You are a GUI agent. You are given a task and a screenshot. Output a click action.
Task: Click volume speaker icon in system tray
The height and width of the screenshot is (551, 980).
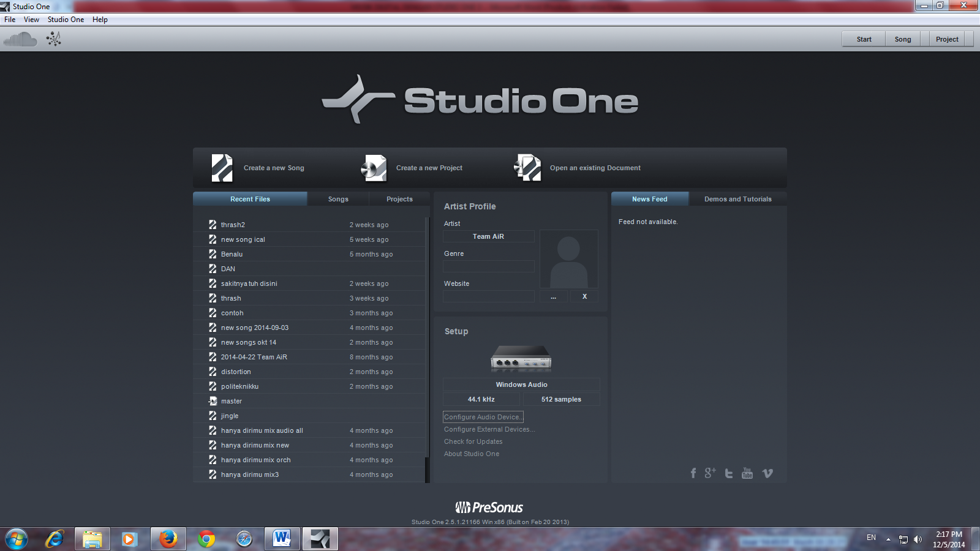pos(918,539)
